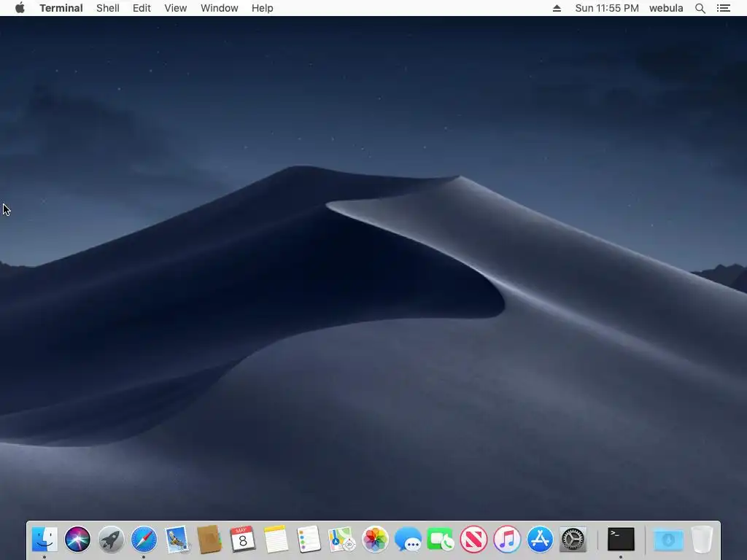
Task: Open FaceTime green icon in Dock
Action: [x=441, y=540]
